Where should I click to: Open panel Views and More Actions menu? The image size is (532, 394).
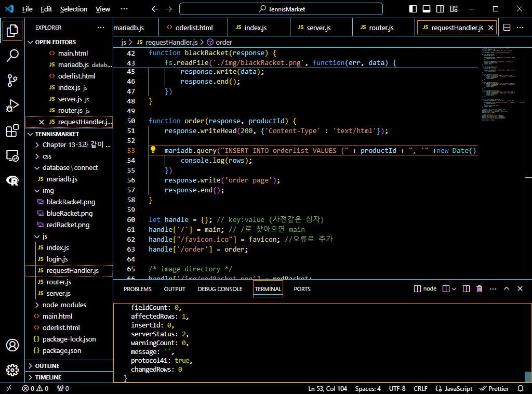493,289
